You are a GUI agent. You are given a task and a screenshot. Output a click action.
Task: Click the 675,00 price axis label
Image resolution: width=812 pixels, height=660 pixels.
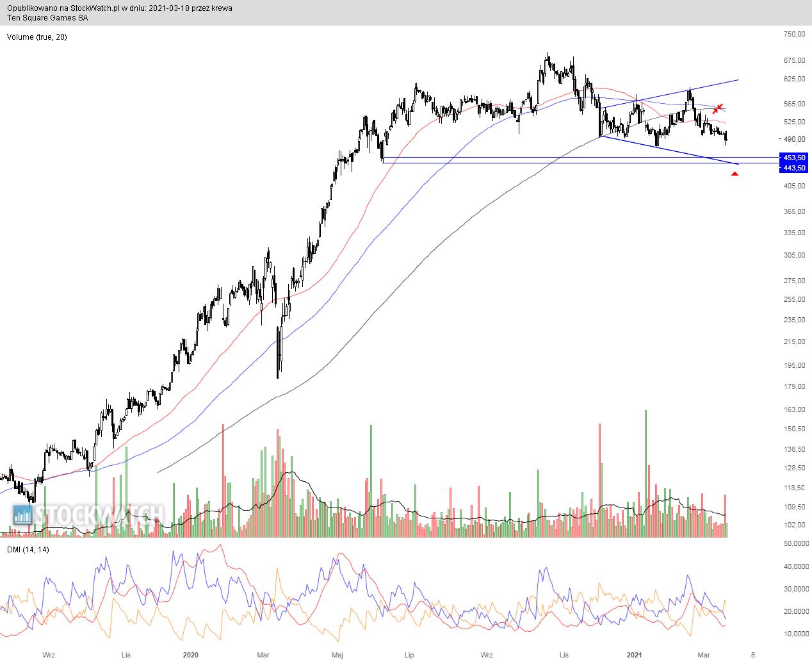794,60
